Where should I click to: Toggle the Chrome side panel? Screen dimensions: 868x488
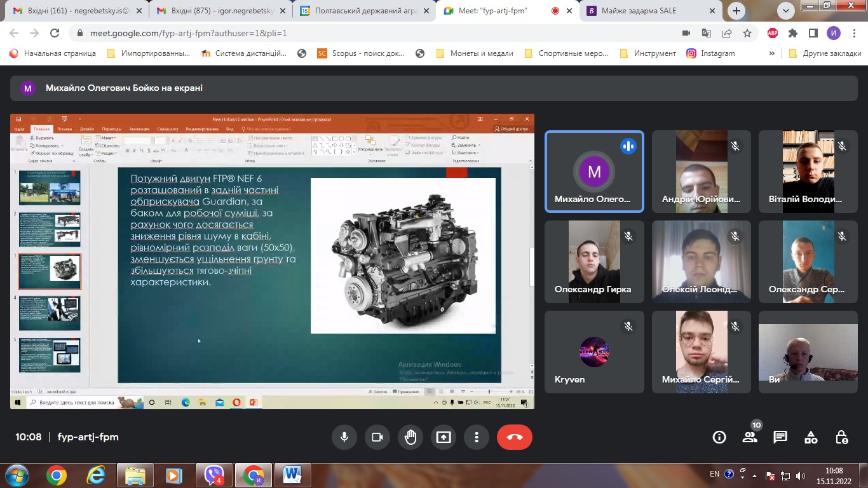click(813, 33)
